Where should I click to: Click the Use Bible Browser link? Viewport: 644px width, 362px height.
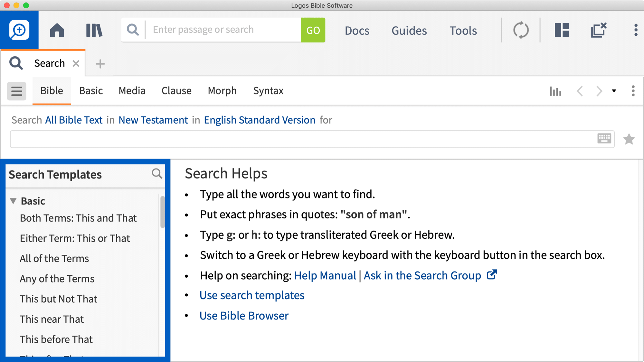coord(244,316)
